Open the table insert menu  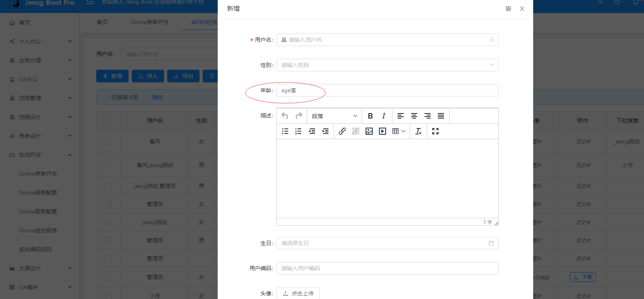click(399, 131)
